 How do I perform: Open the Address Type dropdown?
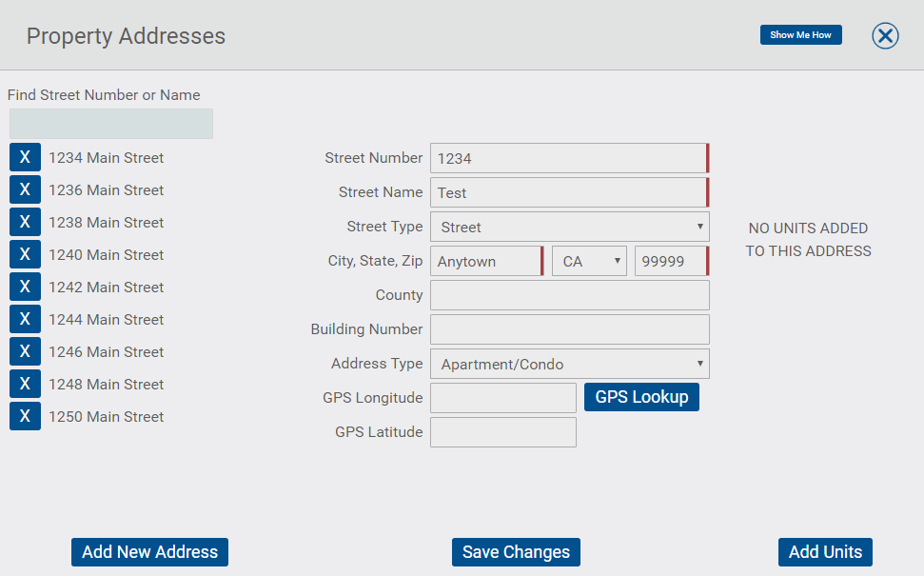[570, 364]
